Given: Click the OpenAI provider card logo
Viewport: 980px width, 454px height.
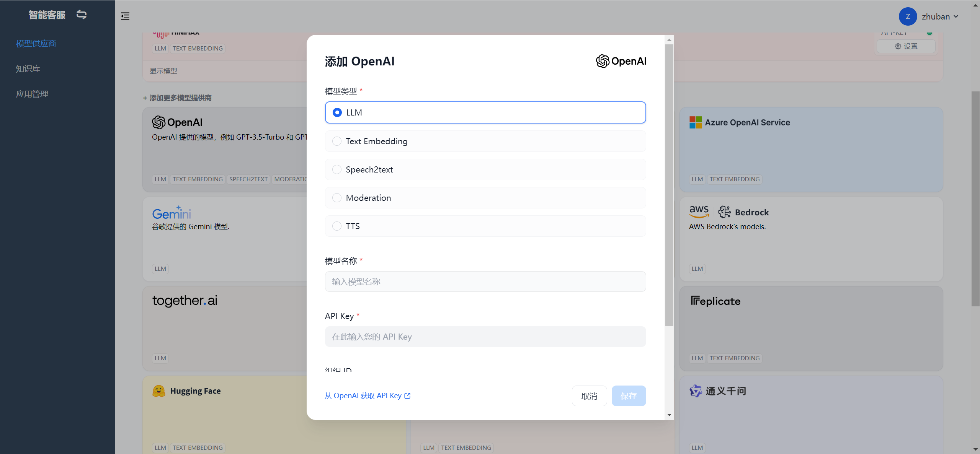Looking at the screenshot, I should click(177, 122).
